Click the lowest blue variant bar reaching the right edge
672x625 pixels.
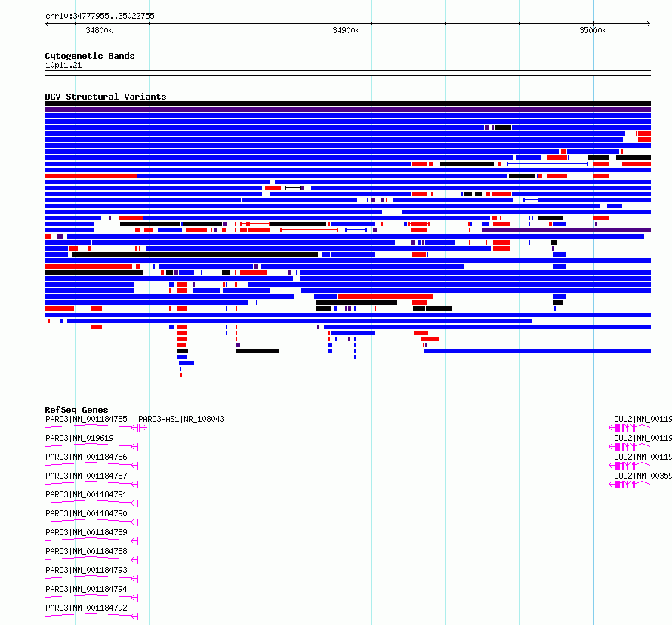(537, 351)
